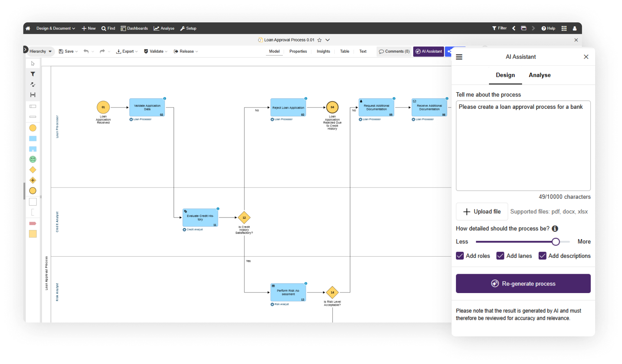Screen dimensions: 622x364
Task: Toggle the Add lanes checkbox
Action: pyautogui.click(x=500, y=256)
